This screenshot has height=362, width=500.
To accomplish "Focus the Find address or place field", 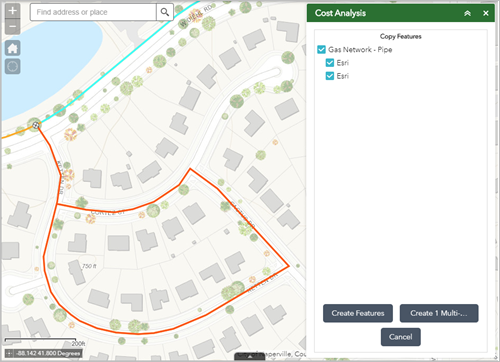I will (x=93, y=12).
